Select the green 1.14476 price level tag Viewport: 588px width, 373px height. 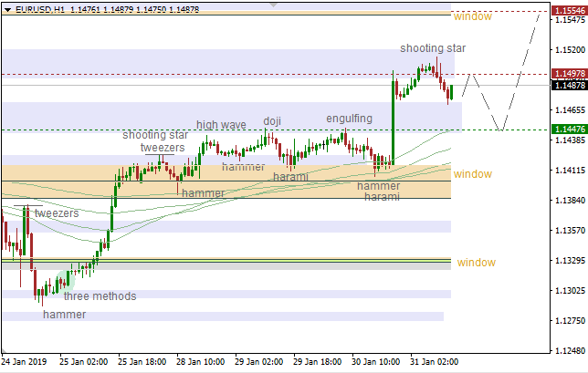point(565,130)
